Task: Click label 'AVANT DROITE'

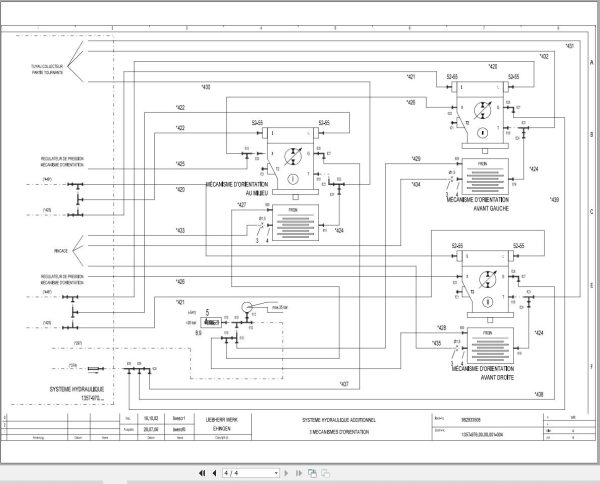Action: tap(497, 378)
